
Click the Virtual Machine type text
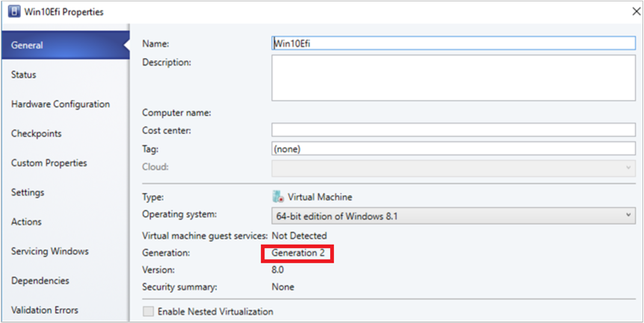(x=320, y=197)
